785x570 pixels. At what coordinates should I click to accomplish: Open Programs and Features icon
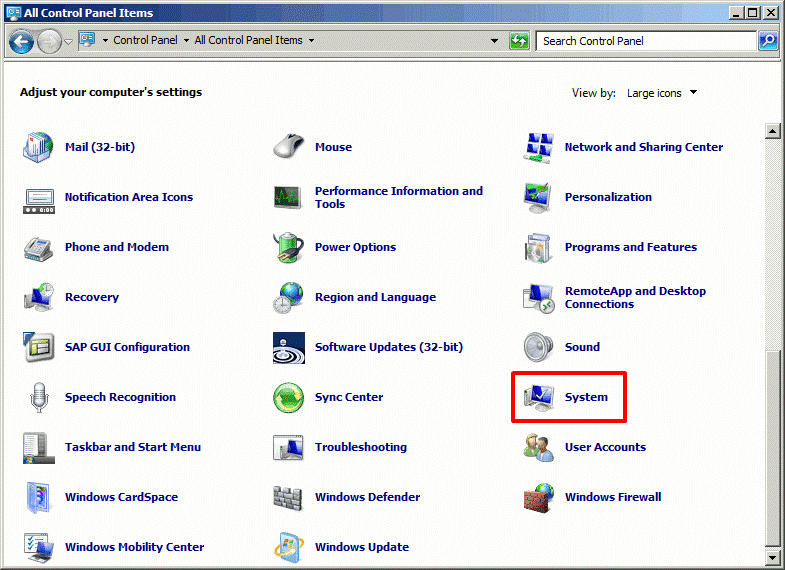[538, 248]
